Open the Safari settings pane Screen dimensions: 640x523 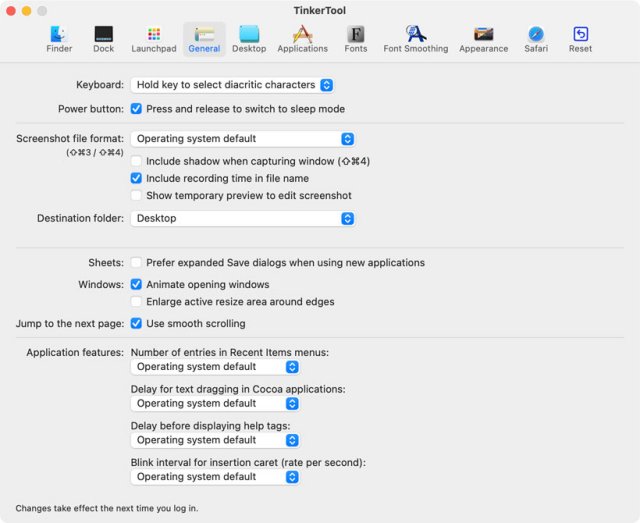tap(536, 40)
